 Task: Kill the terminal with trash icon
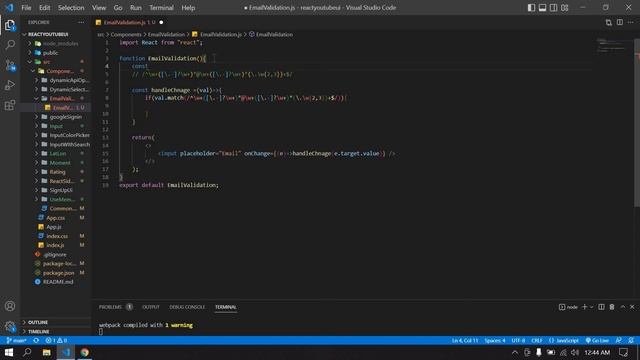612,307
